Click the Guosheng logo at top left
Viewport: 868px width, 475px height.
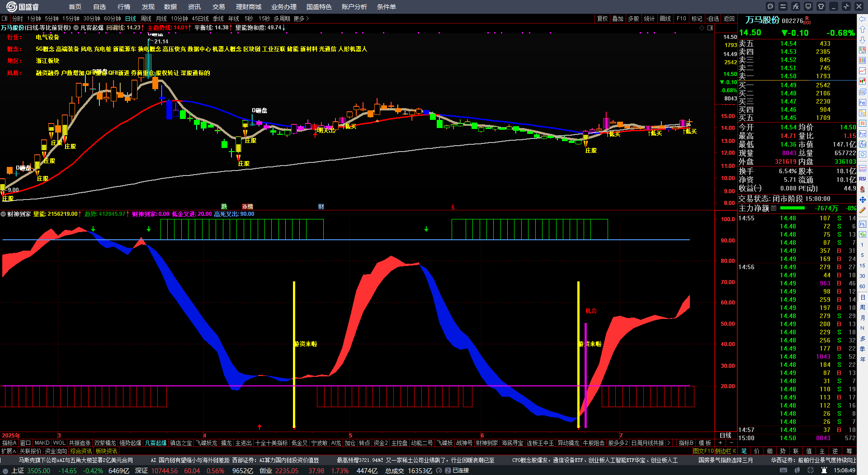(x=22, y=7)
